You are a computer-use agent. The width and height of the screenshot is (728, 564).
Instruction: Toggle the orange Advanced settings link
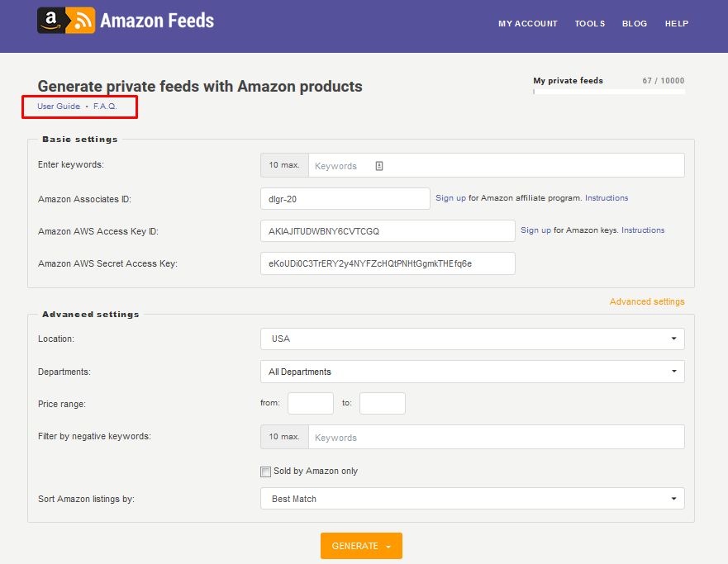(647, 301)
